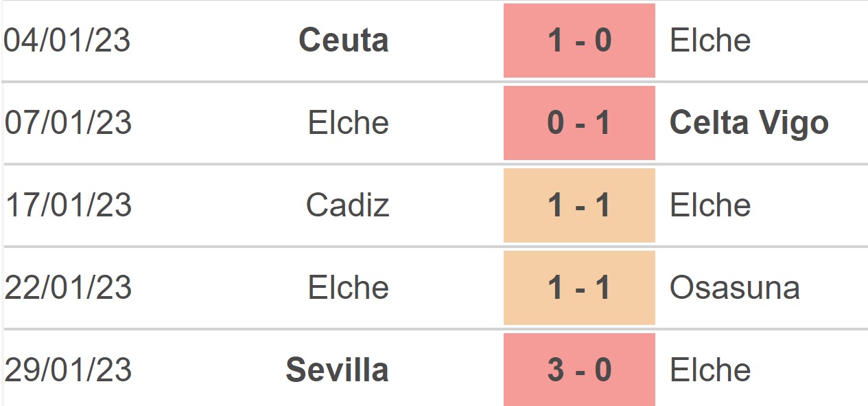Open the 3 - 0 Sevilla score box
The width and height of the screenshot is (868, 406).
[579, 370]
